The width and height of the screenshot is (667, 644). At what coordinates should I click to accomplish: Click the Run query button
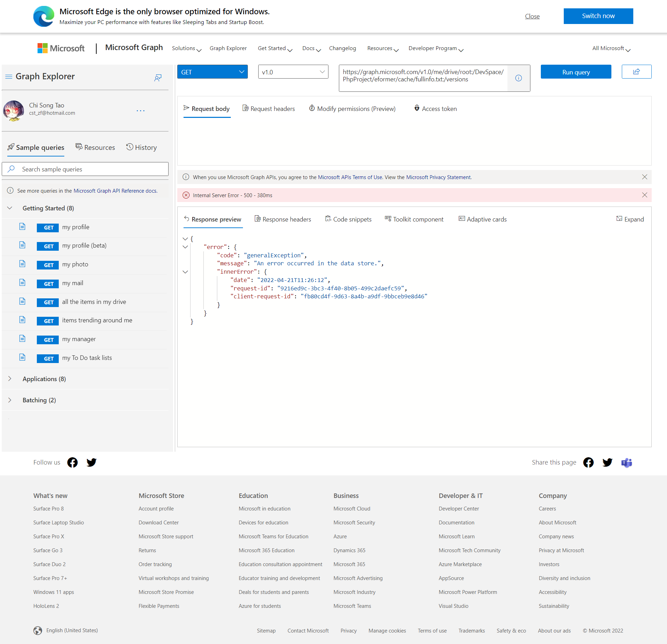pos(576,72)
